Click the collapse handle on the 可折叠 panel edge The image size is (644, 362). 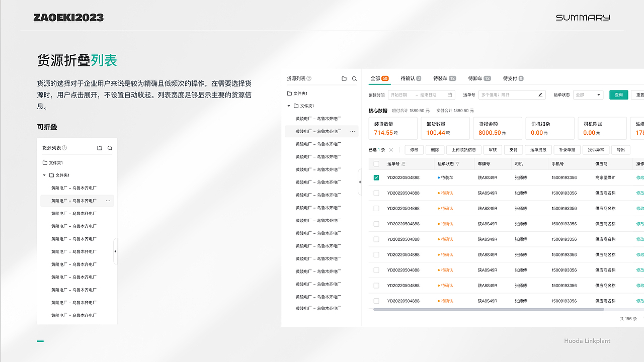(x=115, y=251)
